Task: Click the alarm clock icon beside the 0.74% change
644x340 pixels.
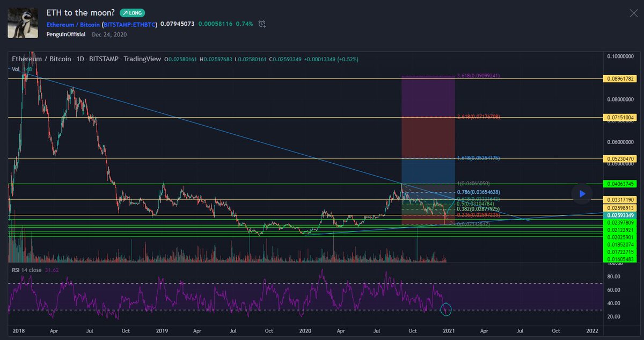Action: pos(262,24)
